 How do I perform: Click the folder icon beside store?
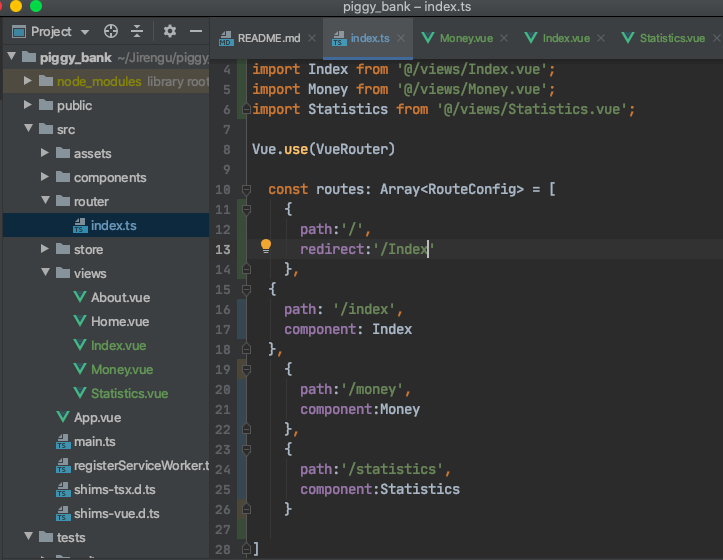click(x=63, y=249)
